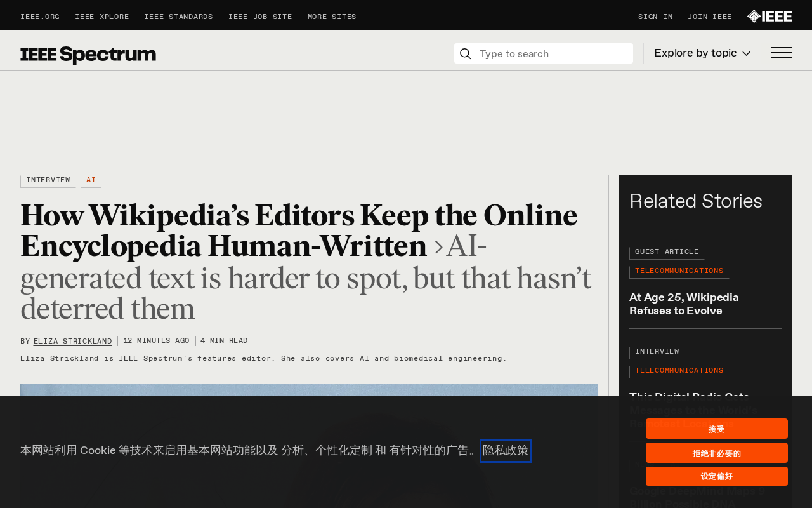Open cookie preferences 设定偏好 button
This screenshot has width=812, height=508.
click(717, 476)
